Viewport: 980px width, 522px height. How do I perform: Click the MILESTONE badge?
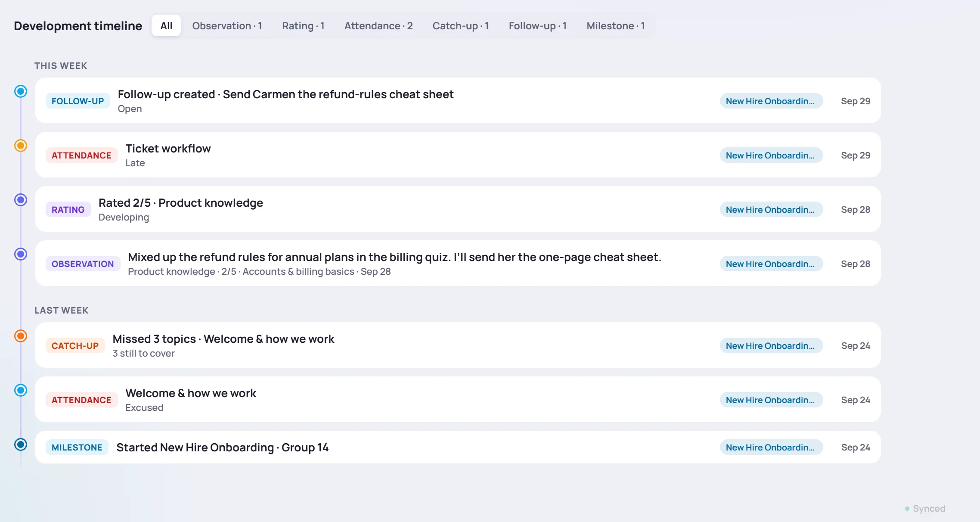coord(77,447)
